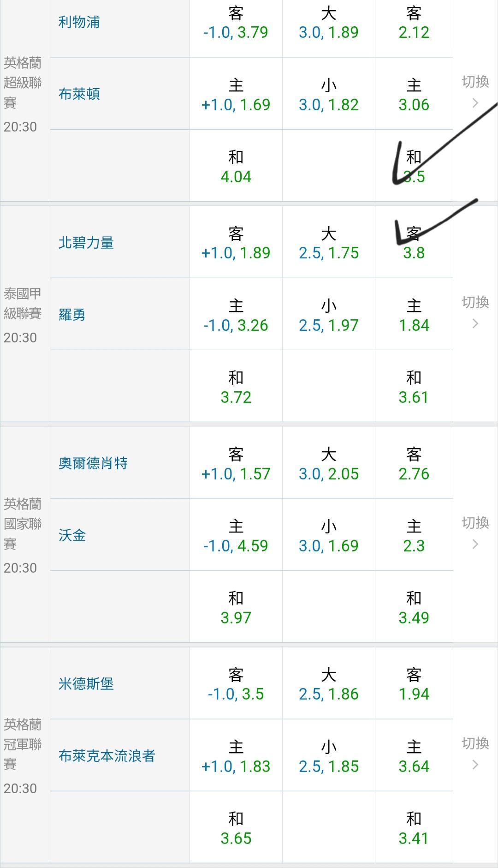The height and width of the screenshot is (868, 498).
Task: Select 布萊頓 home win odds 3.06
Action: [414, 95]
